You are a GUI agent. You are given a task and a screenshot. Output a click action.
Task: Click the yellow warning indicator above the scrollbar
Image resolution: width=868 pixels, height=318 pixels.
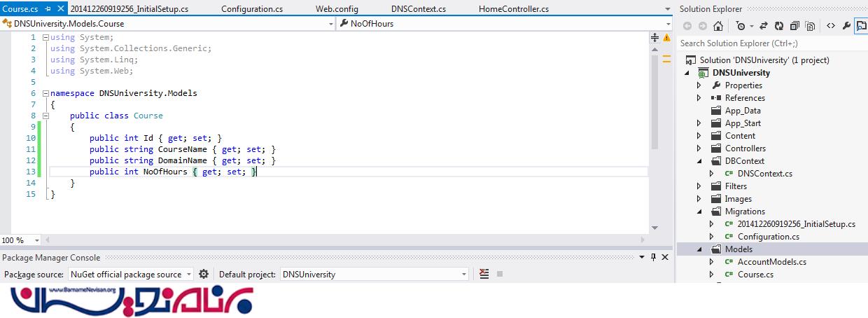tap(666, 37)
